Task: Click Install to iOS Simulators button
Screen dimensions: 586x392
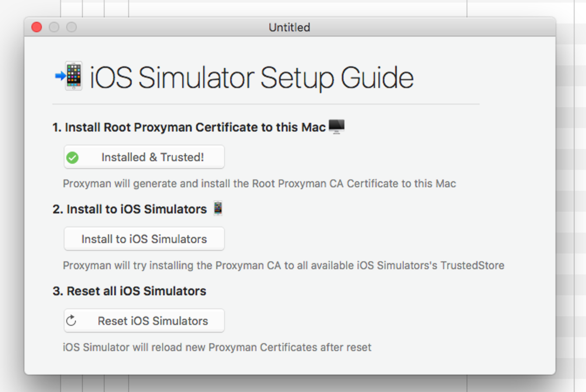Action: [144, 239]
